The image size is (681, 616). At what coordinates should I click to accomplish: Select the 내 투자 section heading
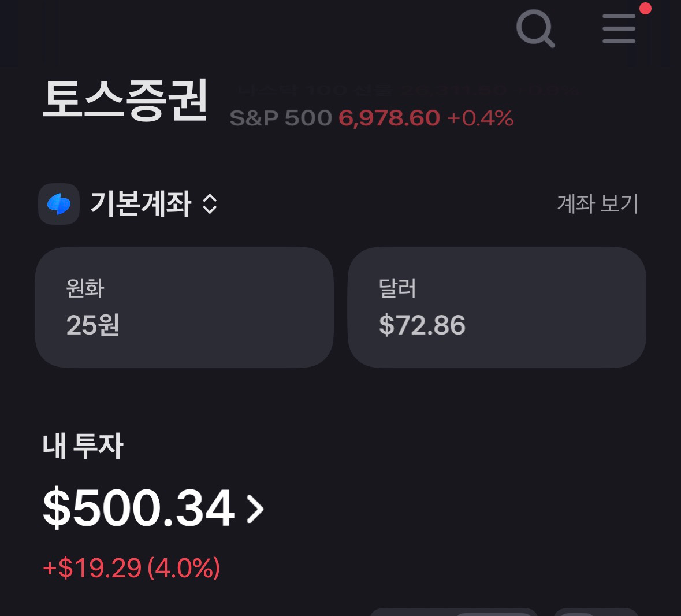click(83, 446)
